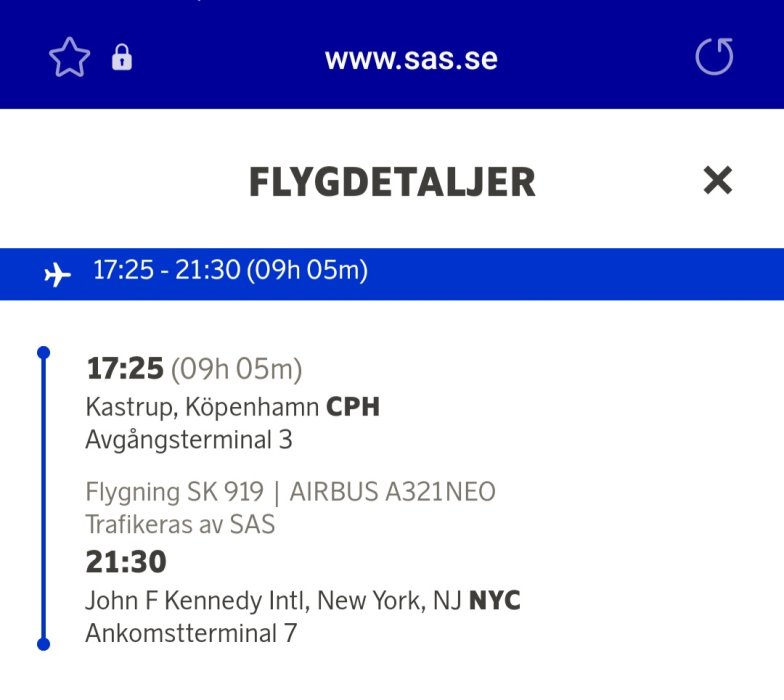Tap the padlock security icon

pyautogui.click(x=122, y=58)
